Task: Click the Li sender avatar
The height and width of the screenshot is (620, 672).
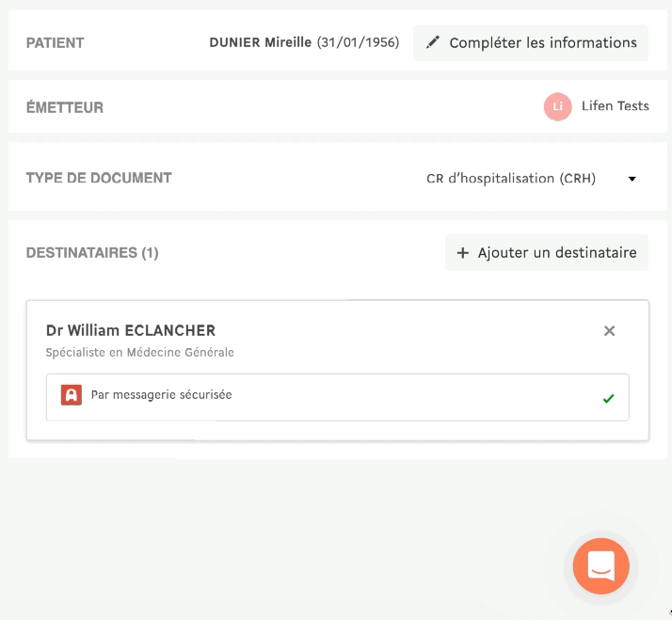Action: tap(557, 106)
